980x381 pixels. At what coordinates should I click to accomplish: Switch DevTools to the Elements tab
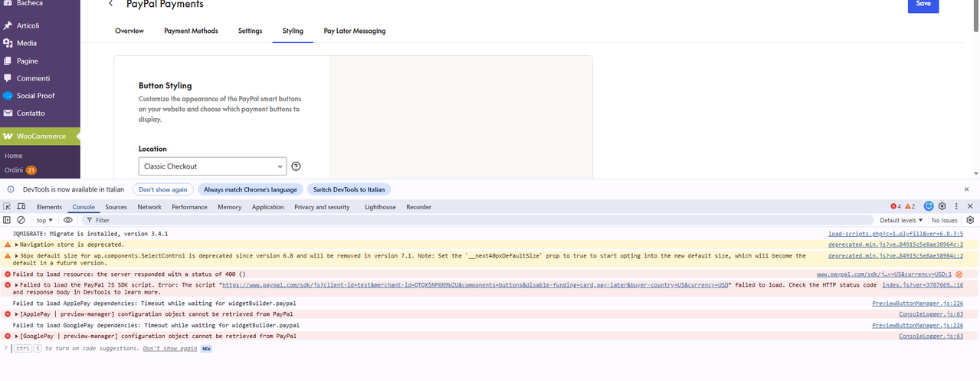tap(49, 207)
